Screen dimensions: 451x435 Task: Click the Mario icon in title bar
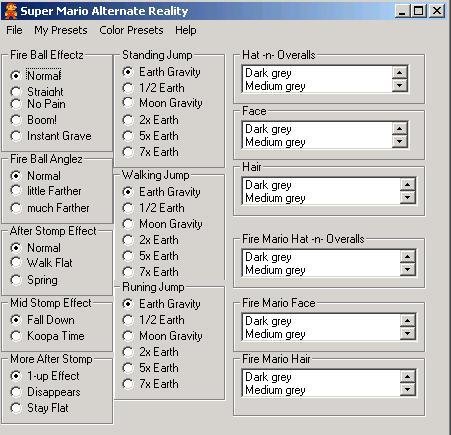click(10, 11)
